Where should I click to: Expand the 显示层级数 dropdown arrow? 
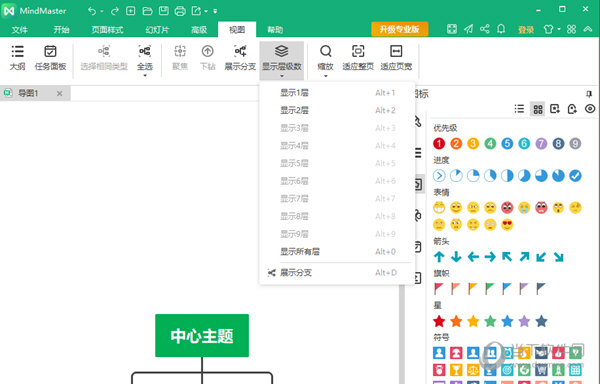282,76
